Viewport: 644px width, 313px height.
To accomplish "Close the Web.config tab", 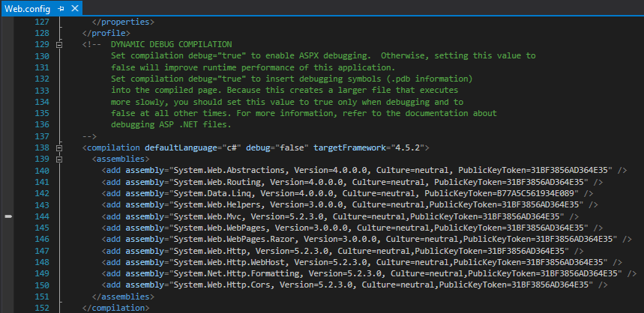I will (x=74, y=8).
